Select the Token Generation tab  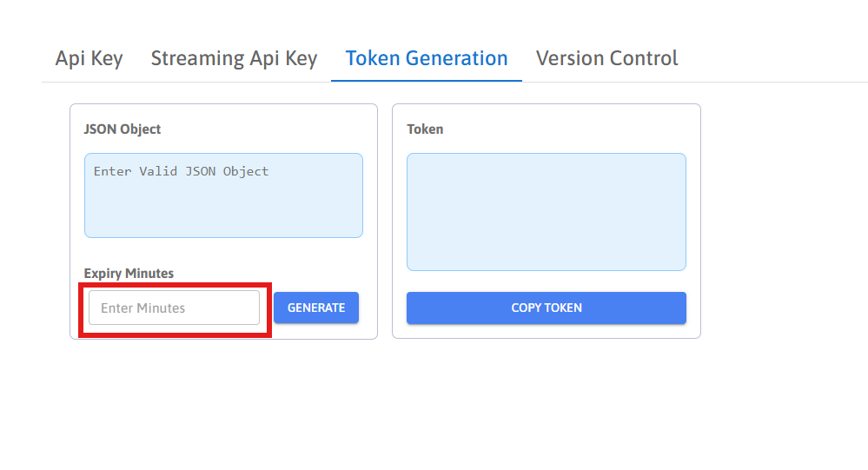426,58
